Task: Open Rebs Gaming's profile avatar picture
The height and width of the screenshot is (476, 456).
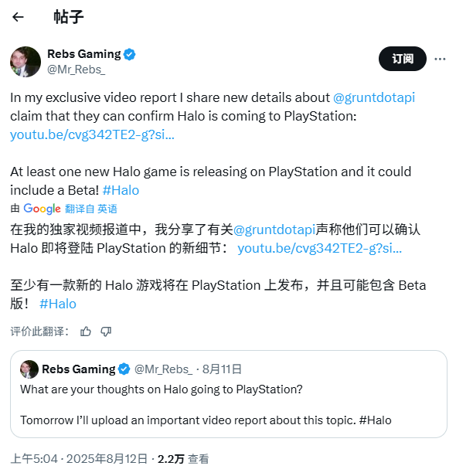Action: [x=26, y=62]
